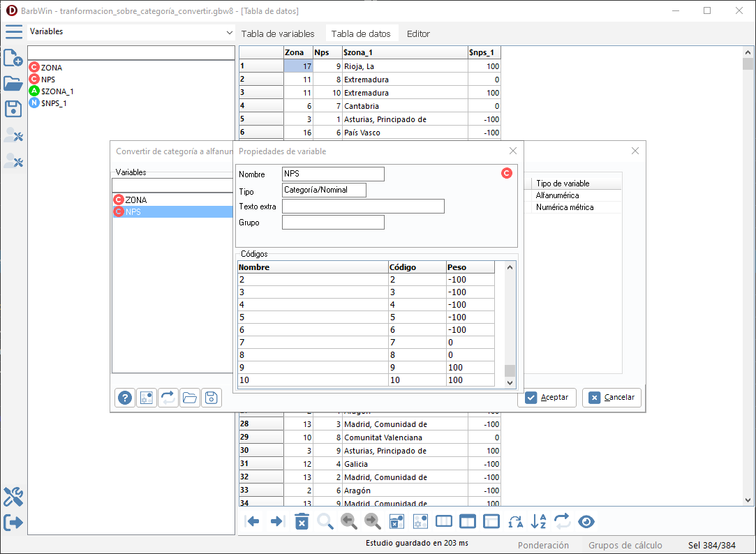
Task: Close the Propiedades de variable dialog
Action: pyautogui.click(x=513, y=151)
